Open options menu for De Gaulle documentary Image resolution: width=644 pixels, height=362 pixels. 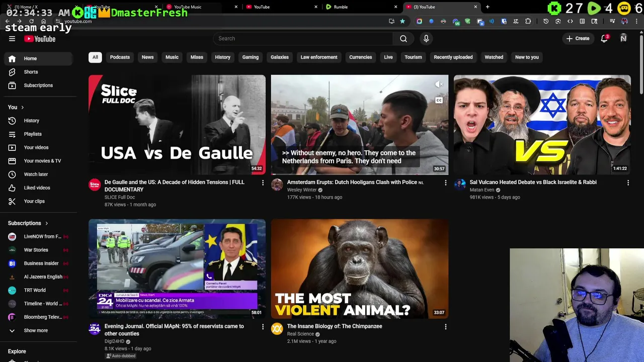(263, 183)
